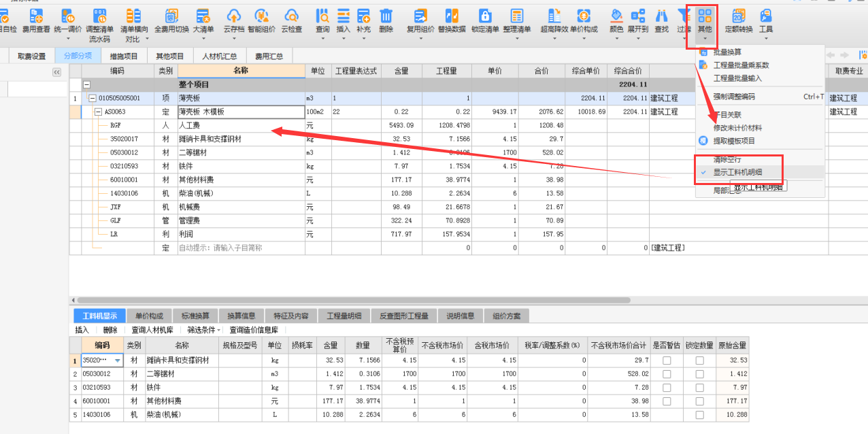Select the 单价构成 bottom tab
The image size is (868, 434).
(x=149, y=316)
